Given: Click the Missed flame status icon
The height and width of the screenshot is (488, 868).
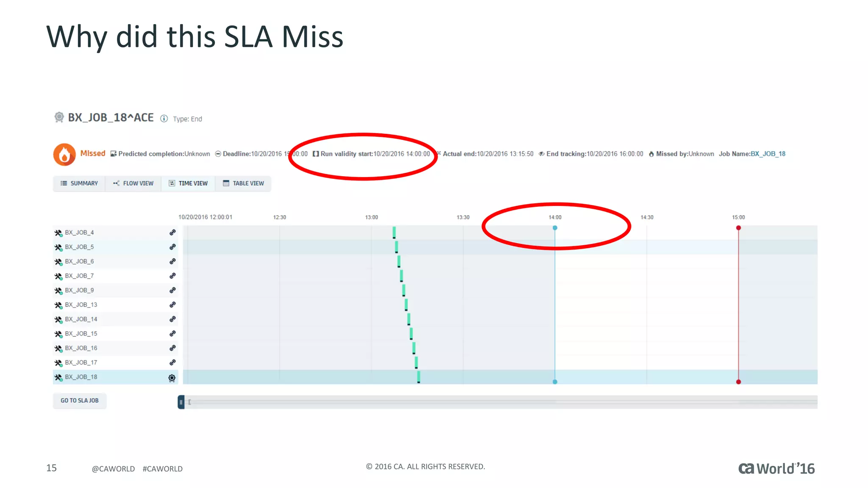Looking at the screenshot, I should (x=64, y=154).
